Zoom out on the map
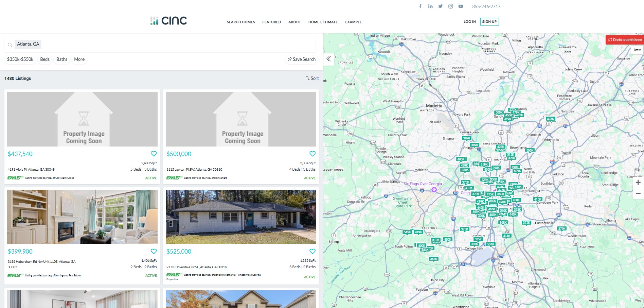The image size is (644, 308). click(x=638, y=193)
